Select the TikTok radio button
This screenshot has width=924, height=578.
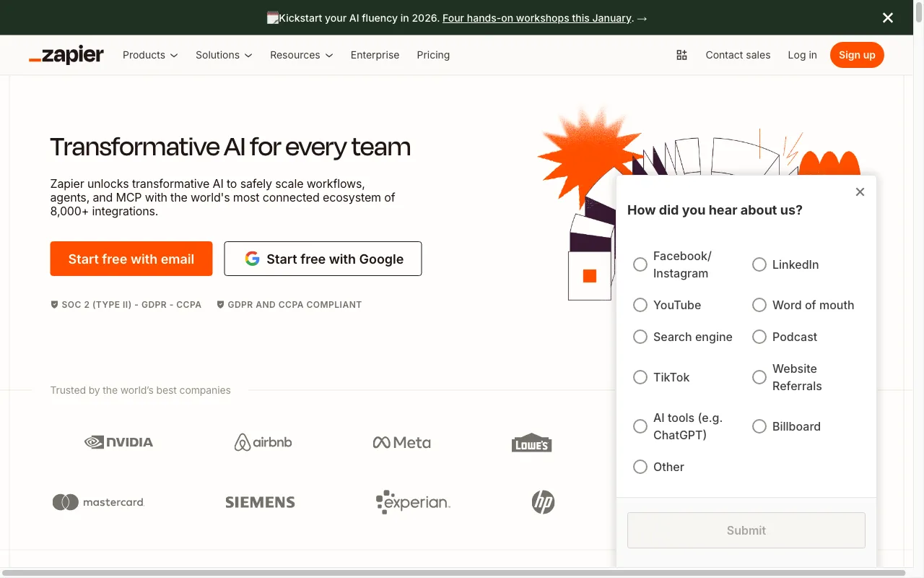pos(640,377)
